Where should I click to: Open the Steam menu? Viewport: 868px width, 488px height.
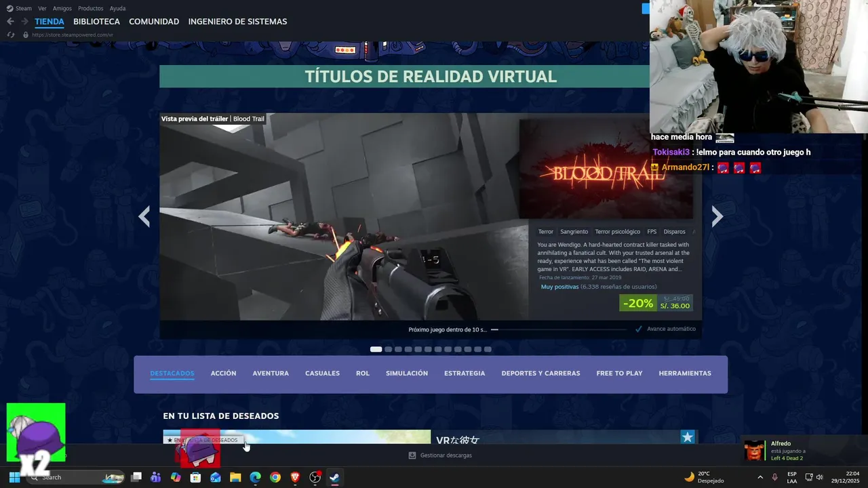click(x=20, y=8)
